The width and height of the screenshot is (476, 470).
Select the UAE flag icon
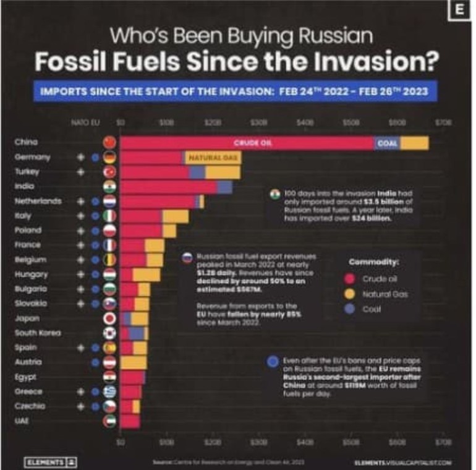tap(109, 421)
